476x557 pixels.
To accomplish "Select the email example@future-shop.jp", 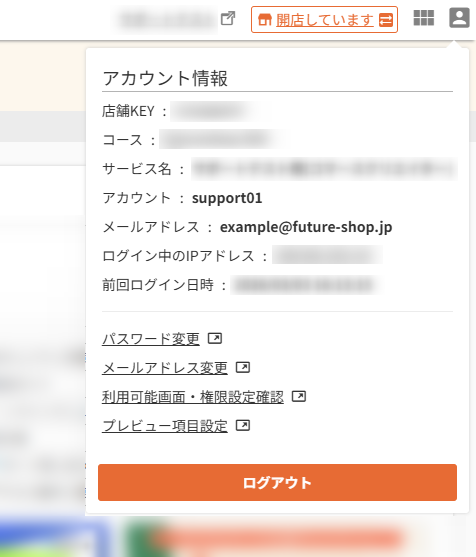I will pyautogui.click(x=306, y=227).
